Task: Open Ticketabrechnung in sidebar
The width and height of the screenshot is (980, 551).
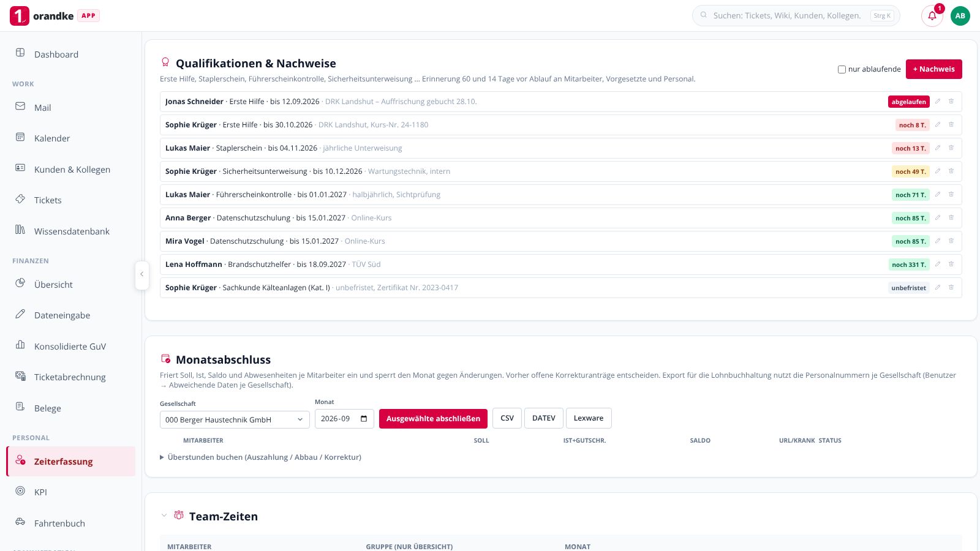Action: [x=70, y=377]
